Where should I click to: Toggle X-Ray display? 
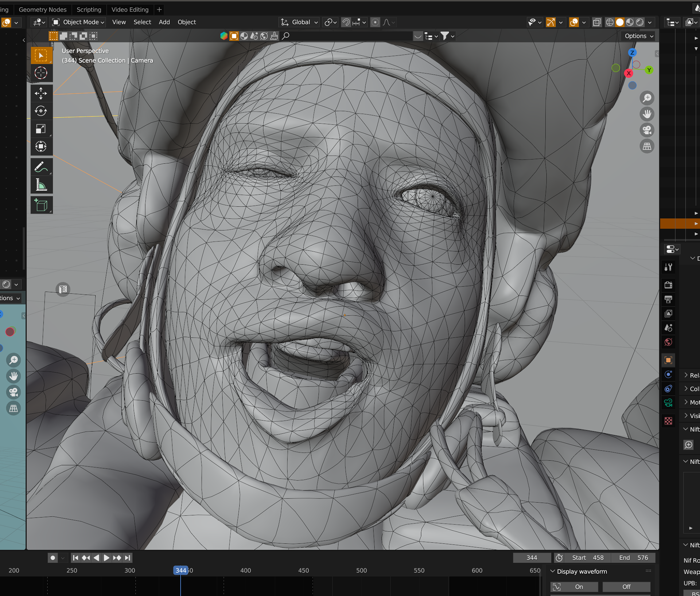pyautogui.click(x=596, y=23)
